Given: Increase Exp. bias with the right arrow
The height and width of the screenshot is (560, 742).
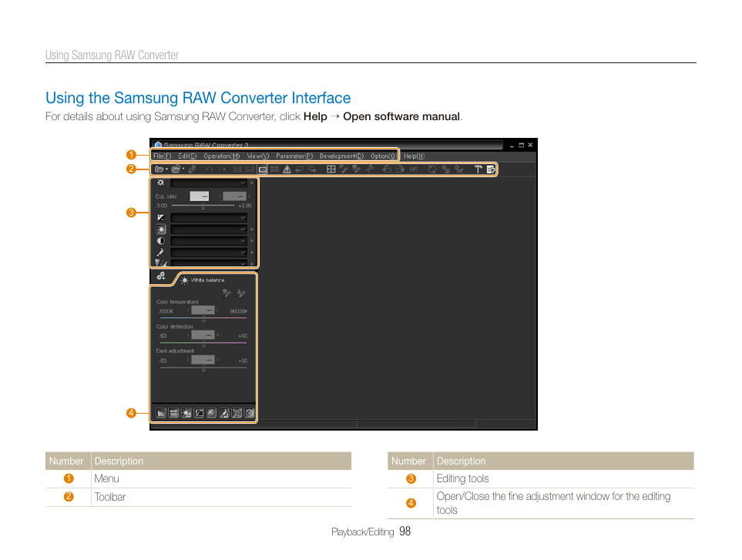Looking at the screenshot, I should click(x=250, y=196).
